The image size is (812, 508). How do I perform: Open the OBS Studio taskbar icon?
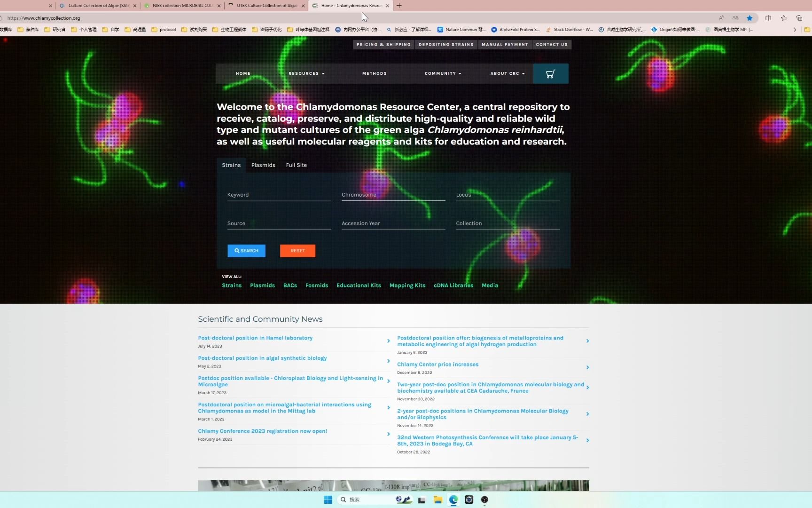(484, 500)
